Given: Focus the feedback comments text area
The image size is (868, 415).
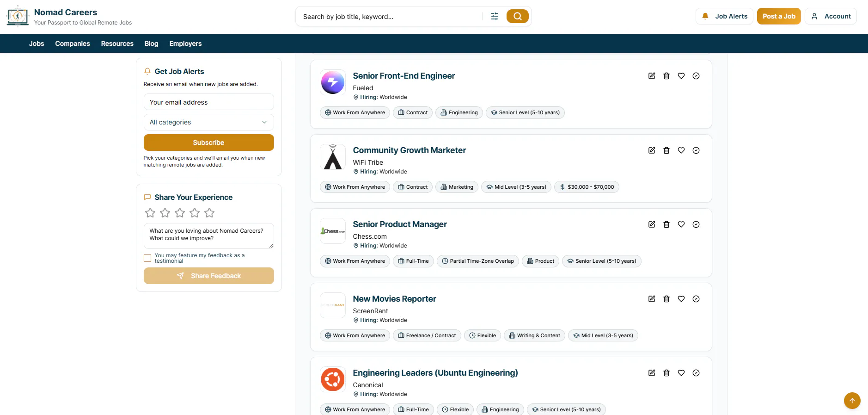Looking at the screenshot, I should coord(209,236).
